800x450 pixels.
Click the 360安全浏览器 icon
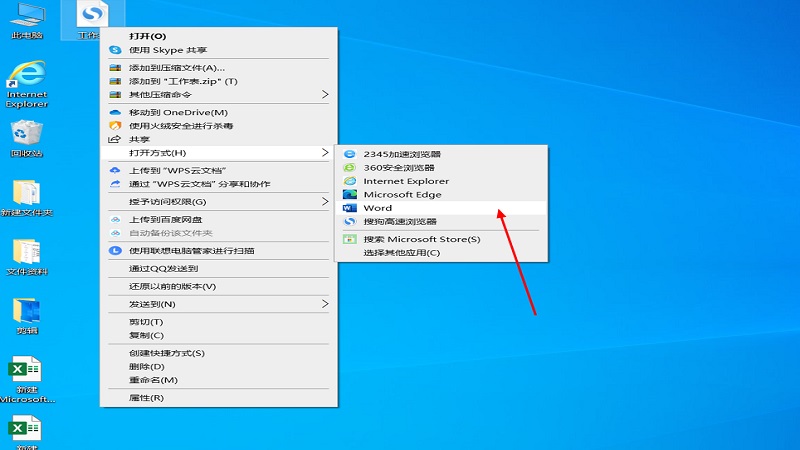tap(349, 167)
